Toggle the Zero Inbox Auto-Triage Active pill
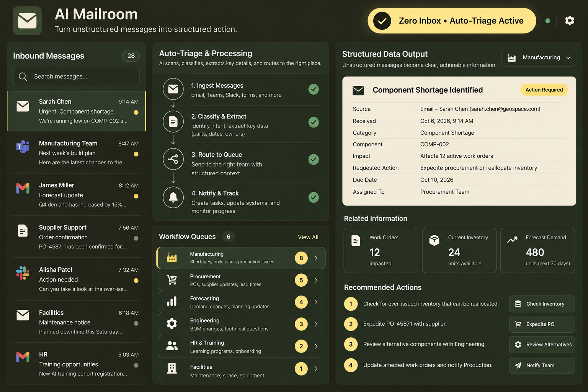Viewport: 588px width, 392px height. click(452, 21)
